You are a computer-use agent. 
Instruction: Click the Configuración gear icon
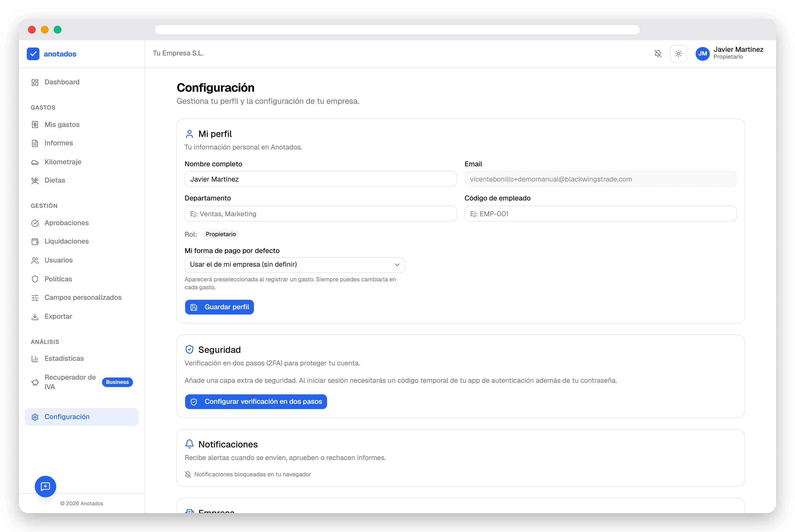(x=35, y=417)
